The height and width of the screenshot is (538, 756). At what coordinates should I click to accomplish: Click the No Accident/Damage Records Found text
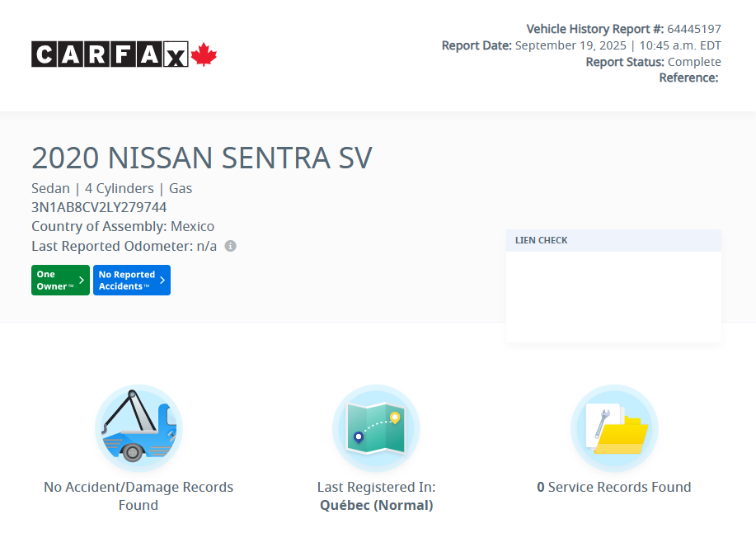[x=139, y=496]
